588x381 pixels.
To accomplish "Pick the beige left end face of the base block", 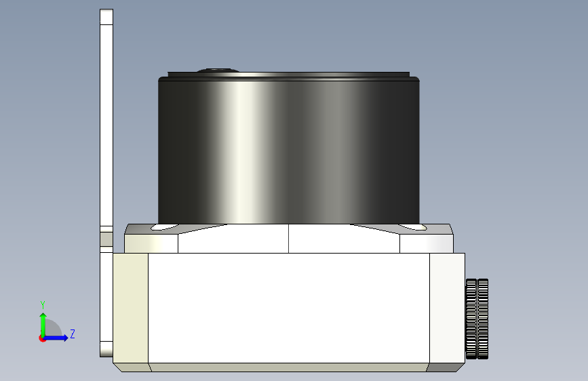I will [x=130, y=308].
